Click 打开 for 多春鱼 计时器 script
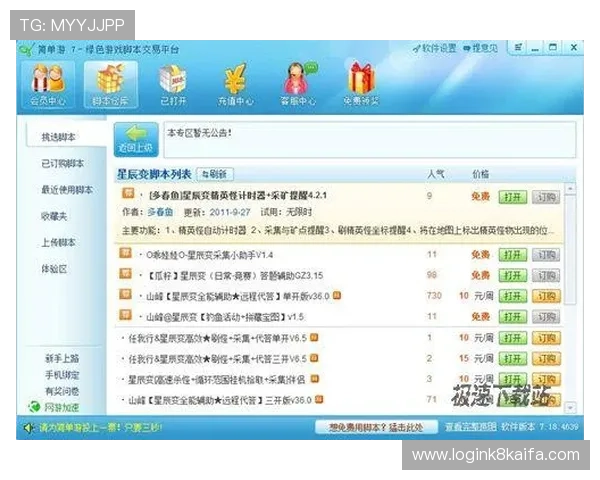This screenshot has width=600, height=480. (x=513, y=197)
